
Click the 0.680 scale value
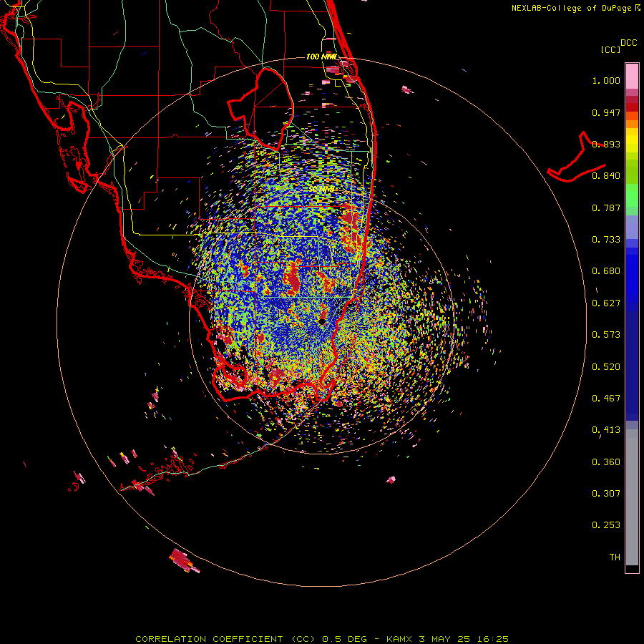(x=606, y=271)
